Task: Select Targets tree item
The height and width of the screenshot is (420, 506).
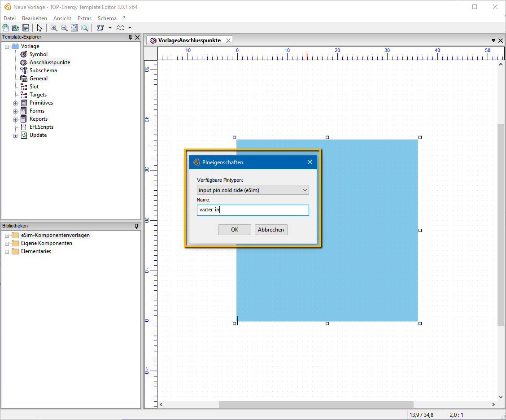Action: pyautogui.click(x=38, y=95)
